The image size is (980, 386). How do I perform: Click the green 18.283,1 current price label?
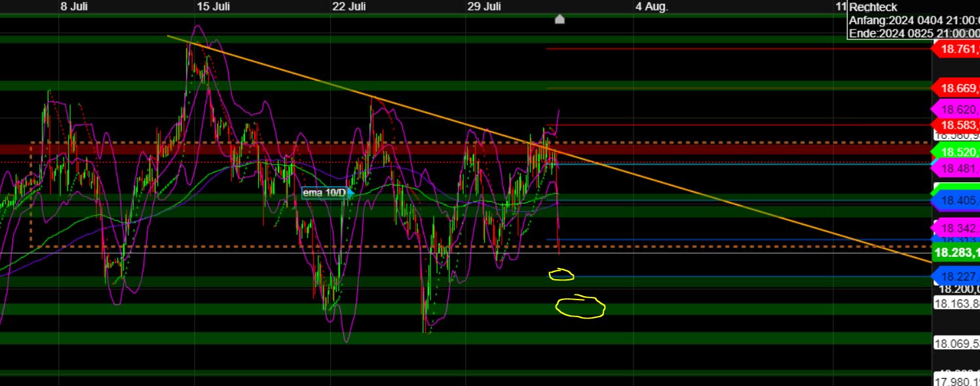(x=955, y=252)
